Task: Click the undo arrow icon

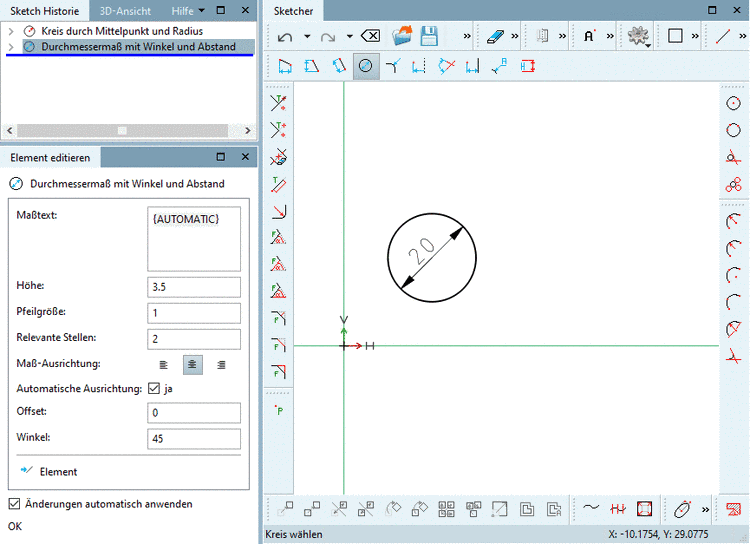Action: click(x=284, y=36)
